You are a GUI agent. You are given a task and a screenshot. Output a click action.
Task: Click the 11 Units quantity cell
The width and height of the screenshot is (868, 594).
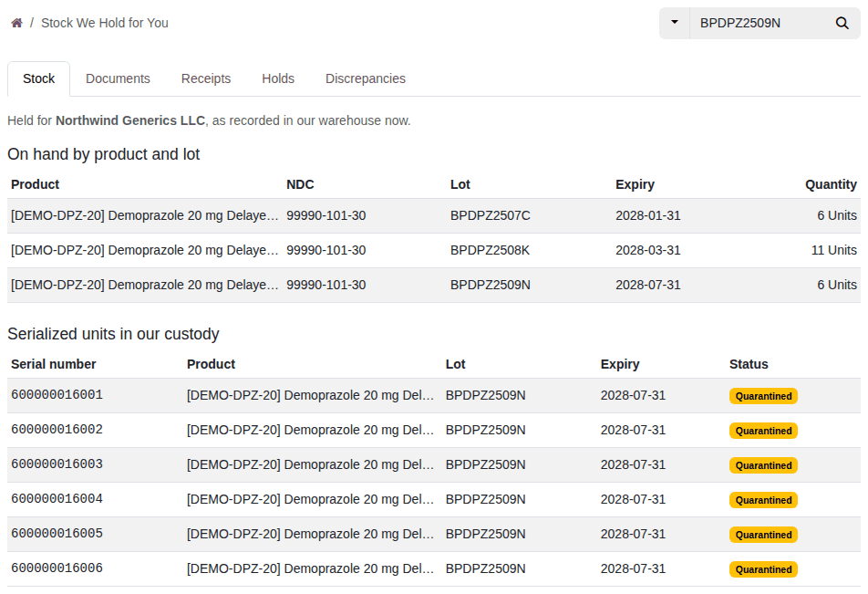pyautogui.click(x=833, y=250)
